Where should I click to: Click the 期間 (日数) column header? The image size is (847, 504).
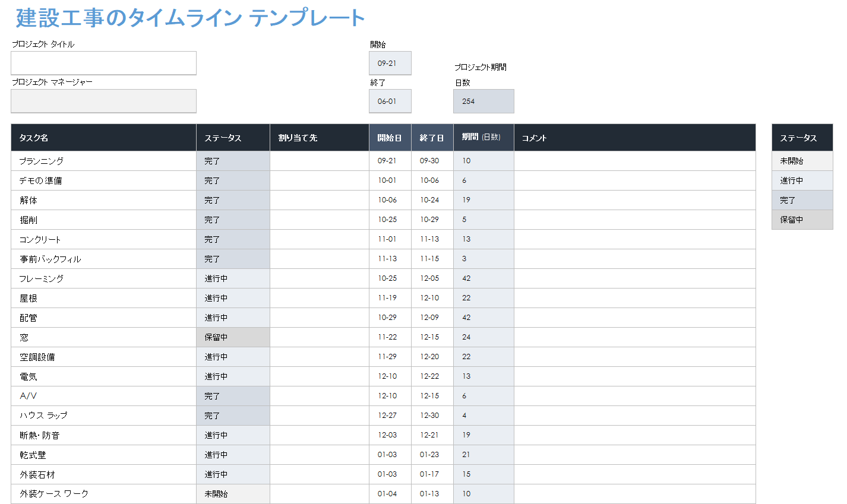(483, 138)
